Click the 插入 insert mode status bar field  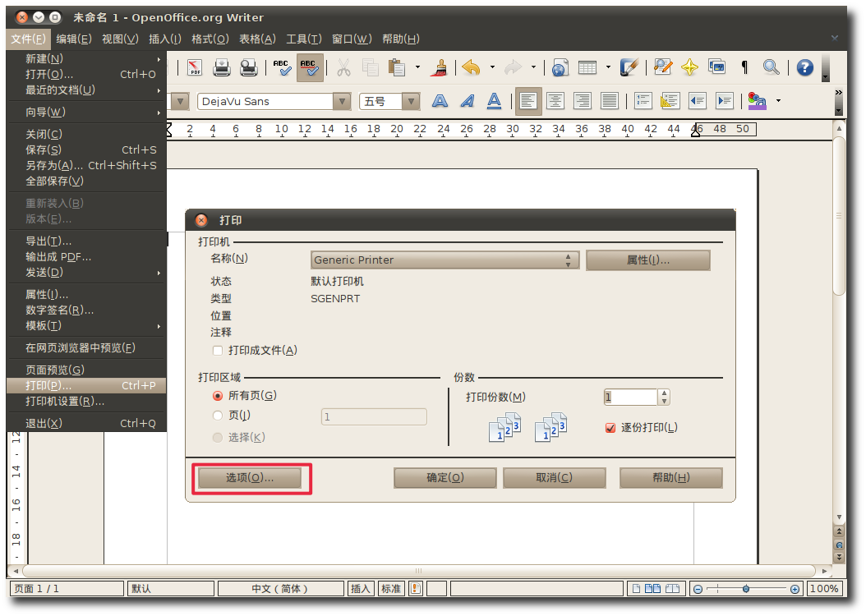click(x=360, y=590)
